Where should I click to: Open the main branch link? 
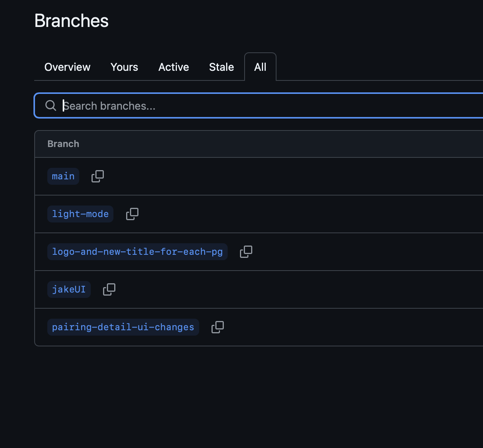pos(63,176)
